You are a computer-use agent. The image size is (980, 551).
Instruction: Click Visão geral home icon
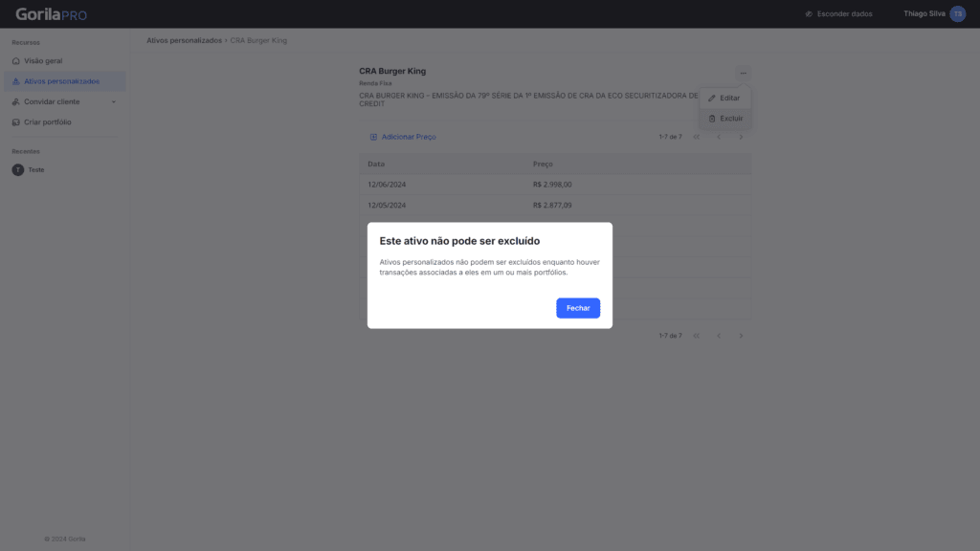click(15, 60)
